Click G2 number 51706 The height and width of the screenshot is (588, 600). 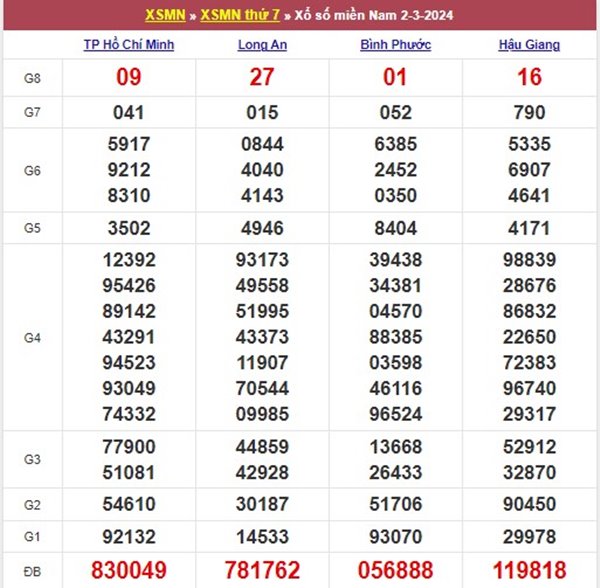coord(396,505)
